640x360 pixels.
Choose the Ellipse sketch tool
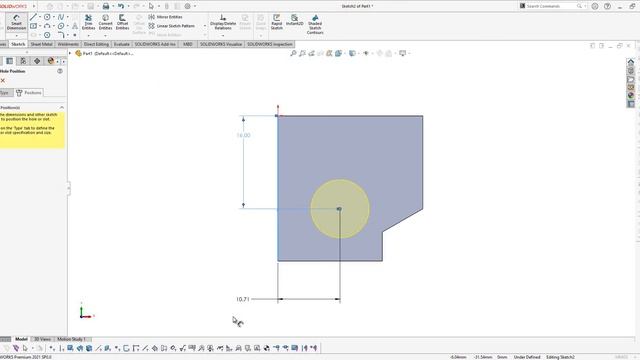point(61,26)
